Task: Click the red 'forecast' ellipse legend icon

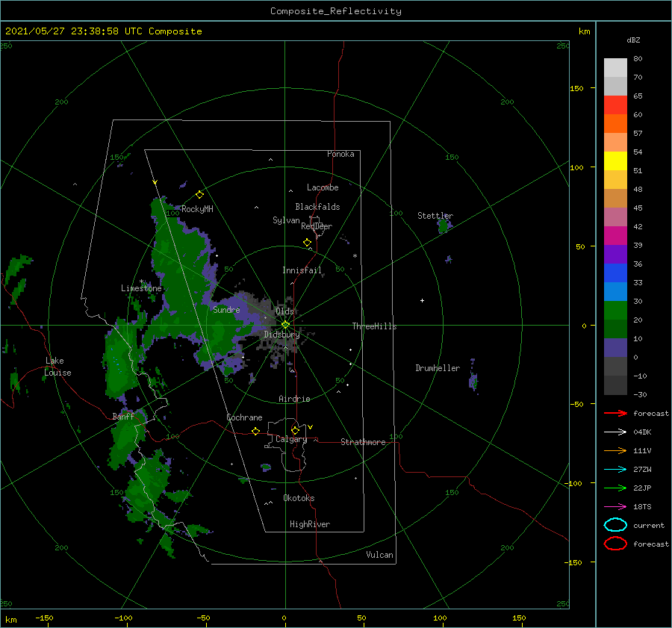Action: (615, 544)
